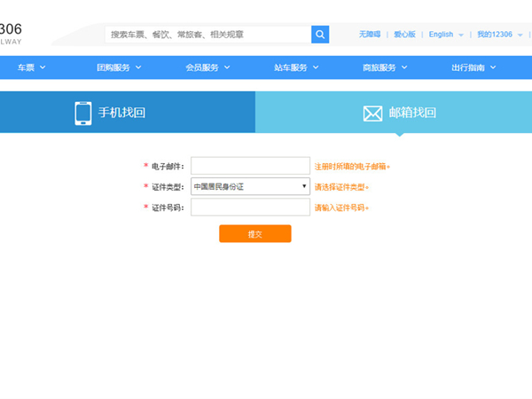Expand the 我的12306 dropdown

tap(499, 35)
